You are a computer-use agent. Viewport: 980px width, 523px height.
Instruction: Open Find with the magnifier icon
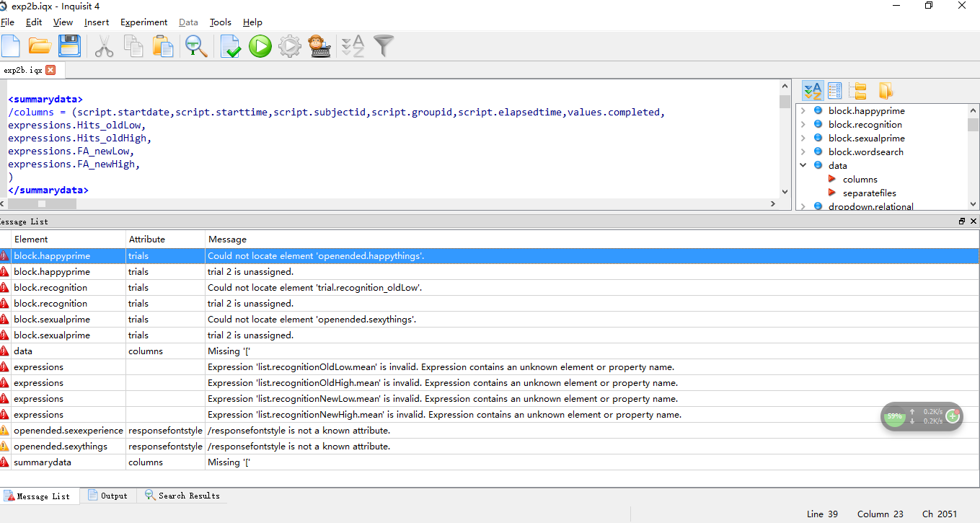coord(196,46)
